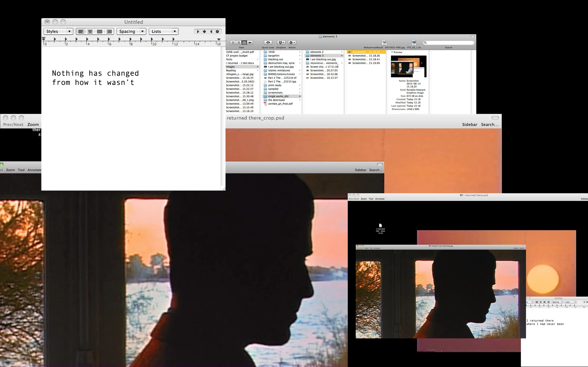Click Zoom in I returned there.psd window
The width and height of the screenshot is (588, 367).
point(364,199)
